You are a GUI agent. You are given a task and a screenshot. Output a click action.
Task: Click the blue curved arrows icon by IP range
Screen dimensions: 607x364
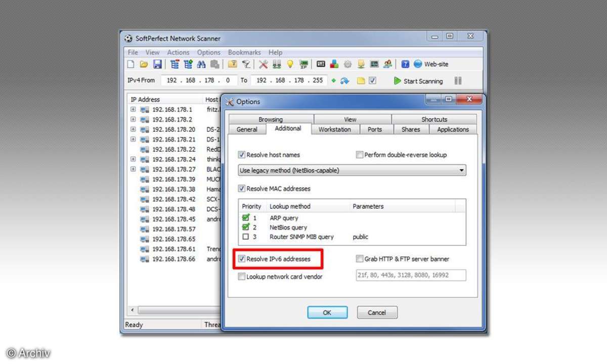coord(345,80)
